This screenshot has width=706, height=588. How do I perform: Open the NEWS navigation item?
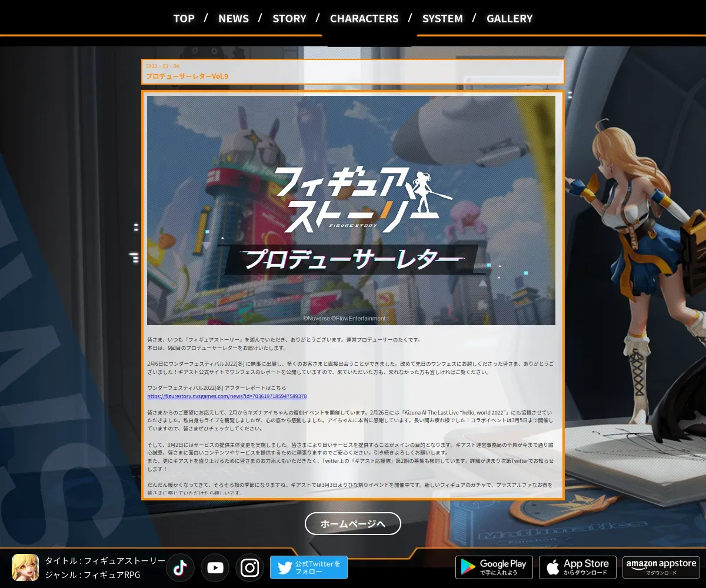pos(234,18)
